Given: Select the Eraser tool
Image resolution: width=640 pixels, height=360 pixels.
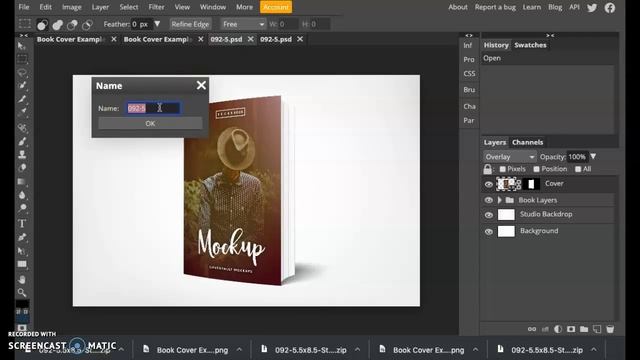Looking at the screenshot, I should 22,168.
